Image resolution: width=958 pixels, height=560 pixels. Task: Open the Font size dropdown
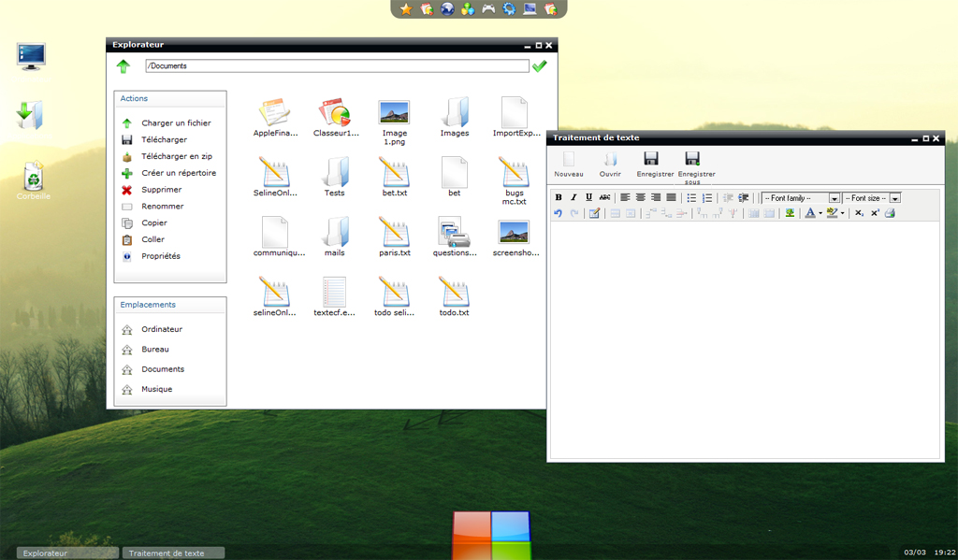(871, 198)
